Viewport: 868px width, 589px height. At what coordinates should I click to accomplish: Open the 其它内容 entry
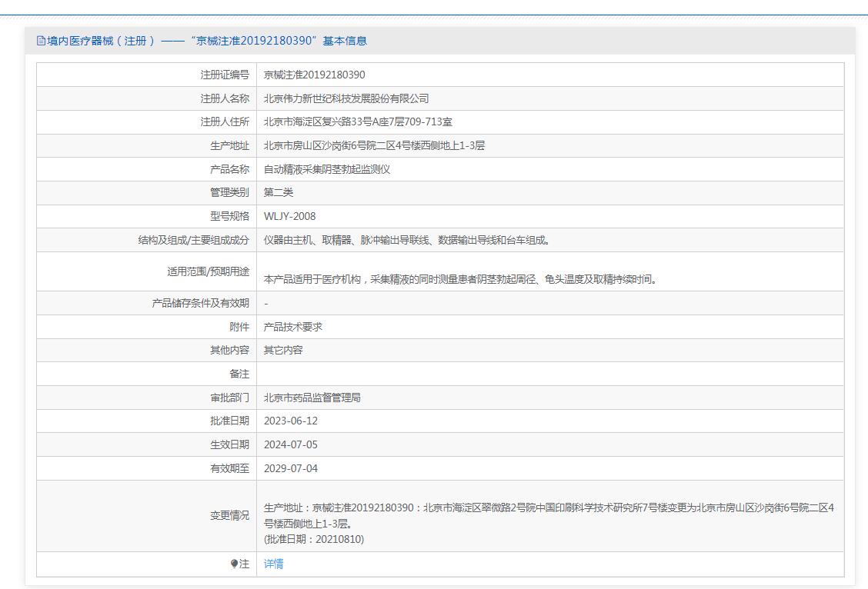[283, 350]
